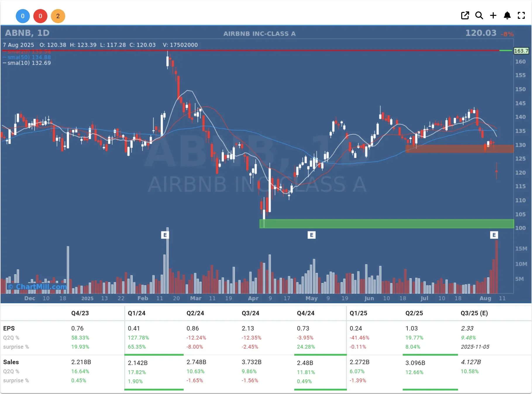Click the Q1/25 column header

pyautogui.click(x=358, y=313)
